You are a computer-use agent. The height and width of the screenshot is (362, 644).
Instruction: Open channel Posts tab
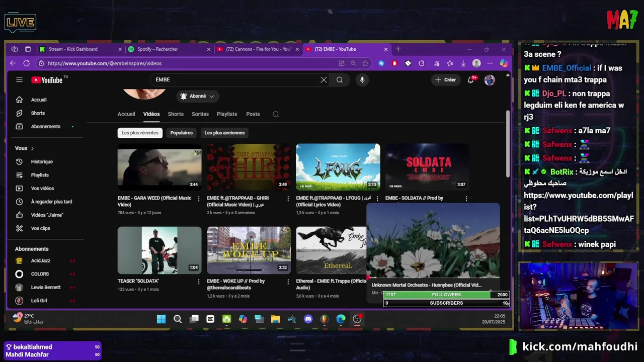pyautogui.click(x=253, y=114)
